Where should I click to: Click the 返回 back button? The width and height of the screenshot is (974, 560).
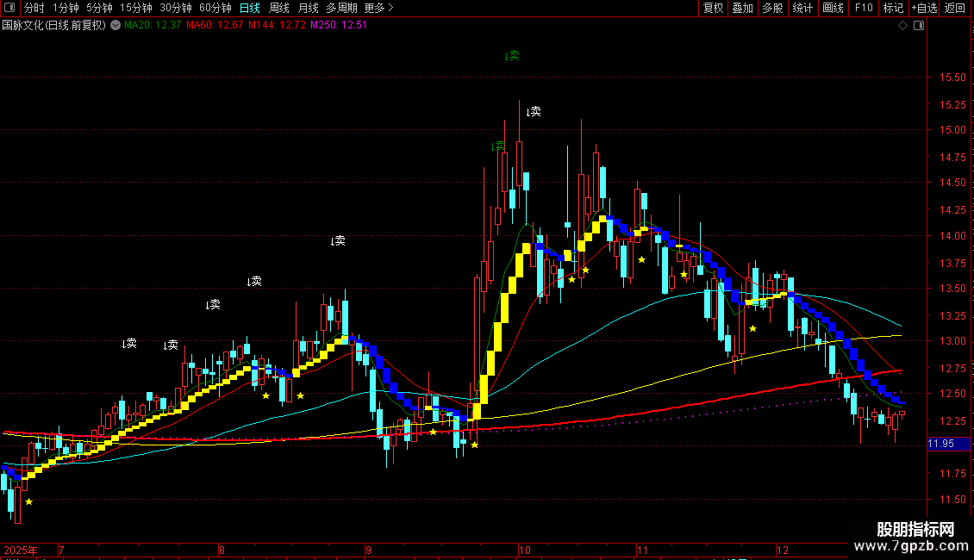(x=955, y=8)
